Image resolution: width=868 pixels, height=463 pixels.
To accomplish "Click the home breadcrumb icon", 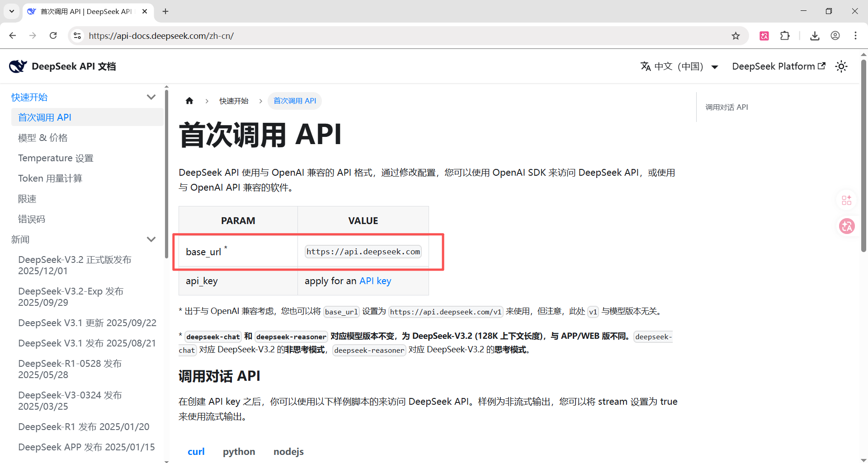I will coord(189,101).
